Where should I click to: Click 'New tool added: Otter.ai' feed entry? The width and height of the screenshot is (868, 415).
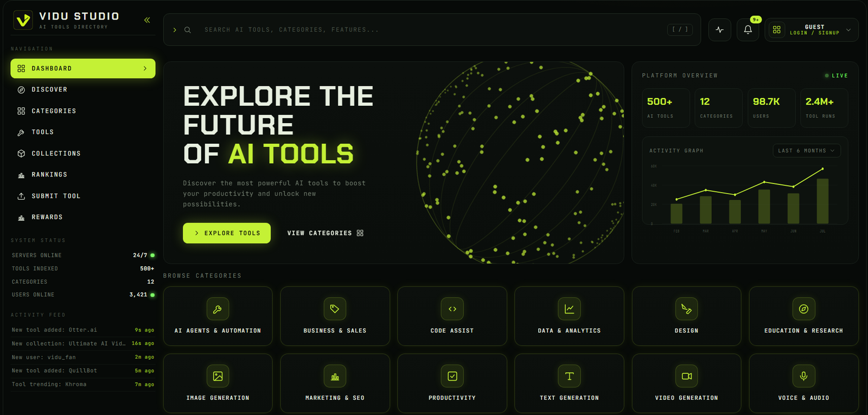[x=83, y=330]
